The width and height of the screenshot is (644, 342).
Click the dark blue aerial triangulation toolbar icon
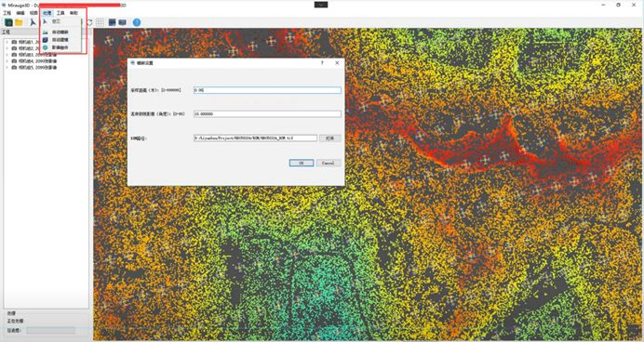pos(33,22)
